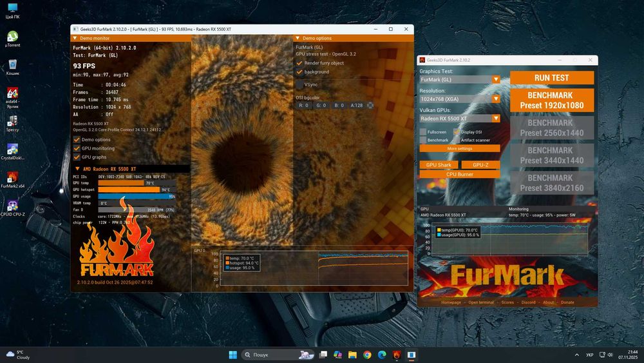This screenshot has height=363, width=644.
Task: Click the RUN TEST button
Action: click(x=552, y=78)
